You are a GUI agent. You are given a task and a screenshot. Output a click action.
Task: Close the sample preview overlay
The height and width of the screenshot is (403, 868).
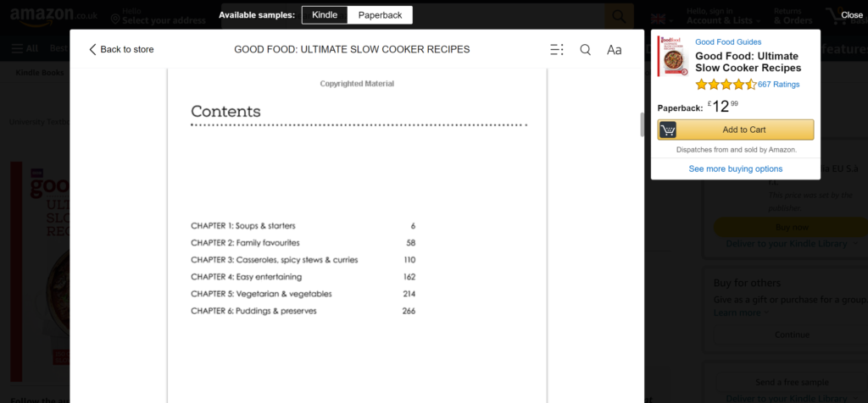click(852, 15)
